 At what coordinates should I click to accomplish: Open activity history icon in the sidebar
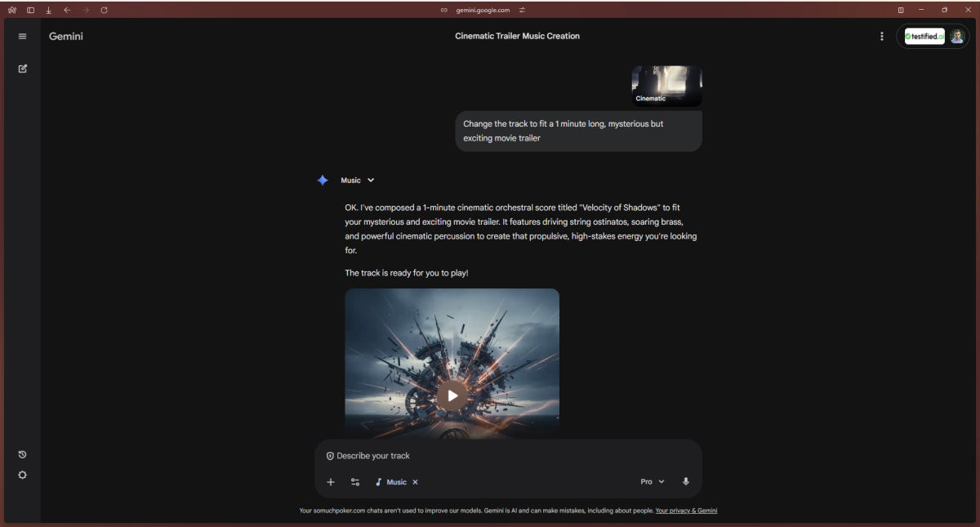tap(22, 454)
